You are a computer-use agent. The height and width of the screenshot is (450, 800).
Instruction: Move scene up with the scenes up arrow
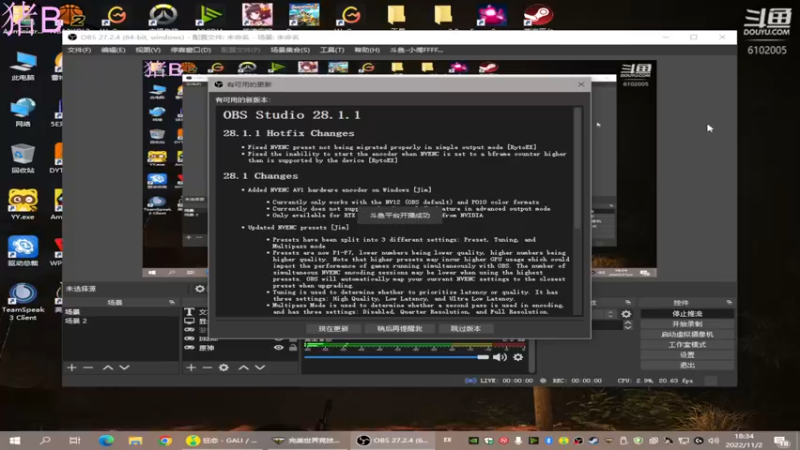108,367
